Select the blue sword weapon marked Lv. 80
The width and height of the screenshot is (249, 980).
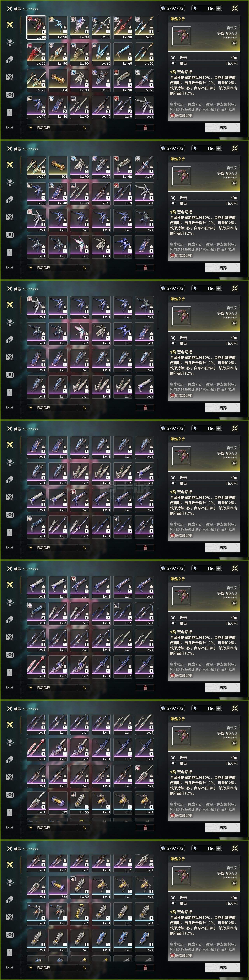pyautogui.click(x=101, y=54)
